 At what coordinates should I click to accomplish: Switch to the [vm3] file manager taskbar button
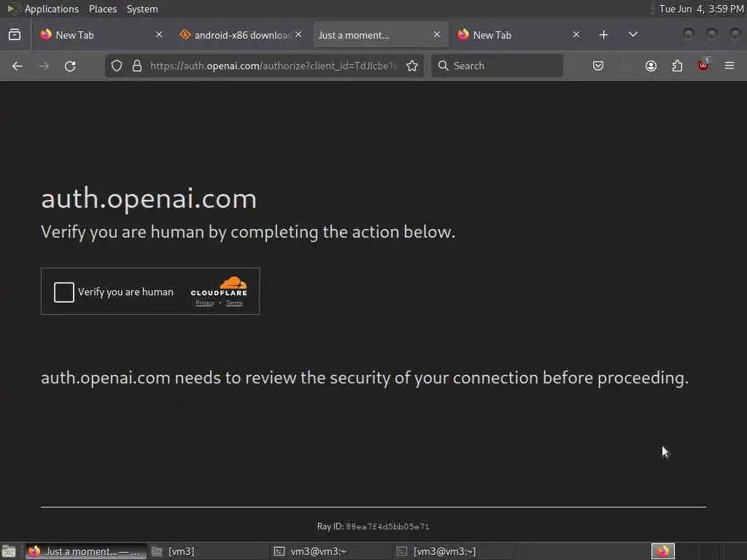click(208, 551)
